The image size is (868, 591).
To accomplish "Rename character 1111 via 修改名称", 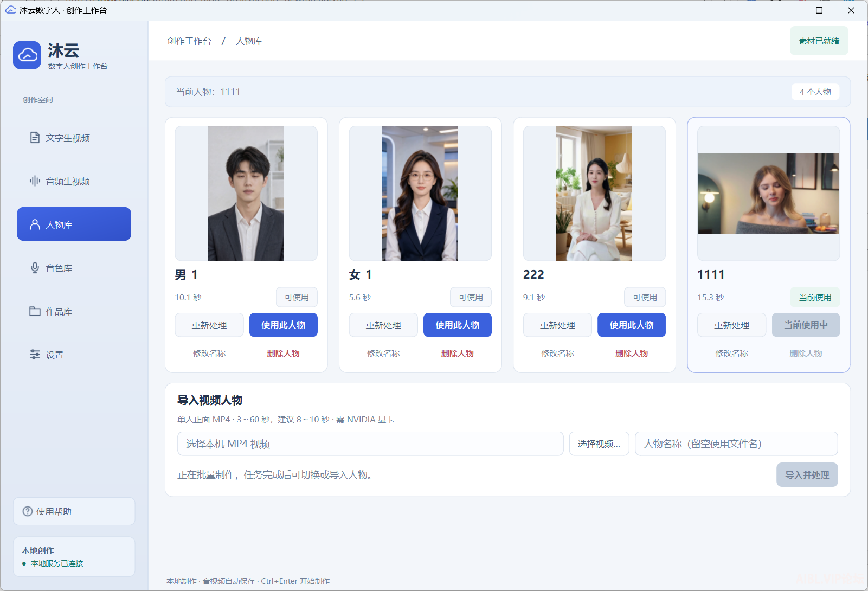I will pos(731,353).
